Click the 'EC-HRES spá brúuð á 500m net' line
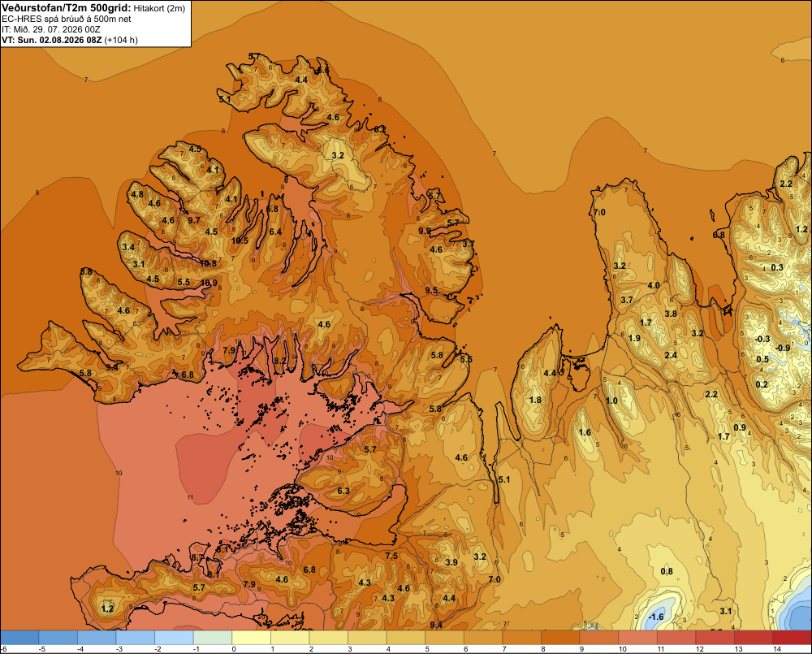This screenshot has height=654, width=812. 67,19
